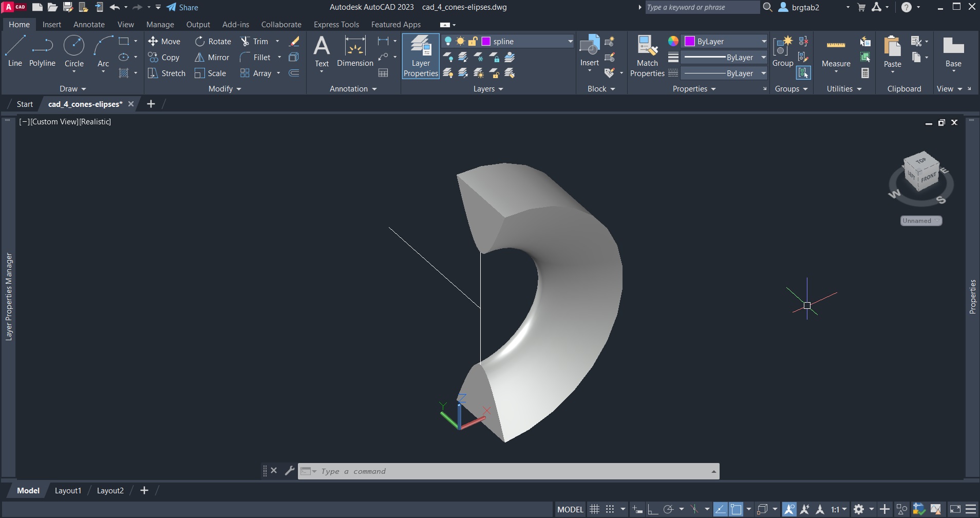Select the Text annotation tool
The height and width of the screenshot is (518, 980).
coord(322,51)
